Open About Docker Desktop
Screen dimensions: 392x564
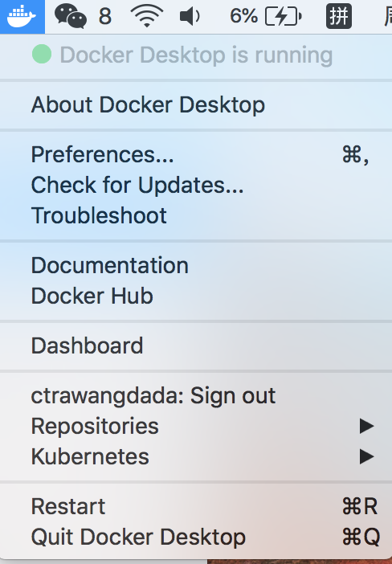coord(196,104)
